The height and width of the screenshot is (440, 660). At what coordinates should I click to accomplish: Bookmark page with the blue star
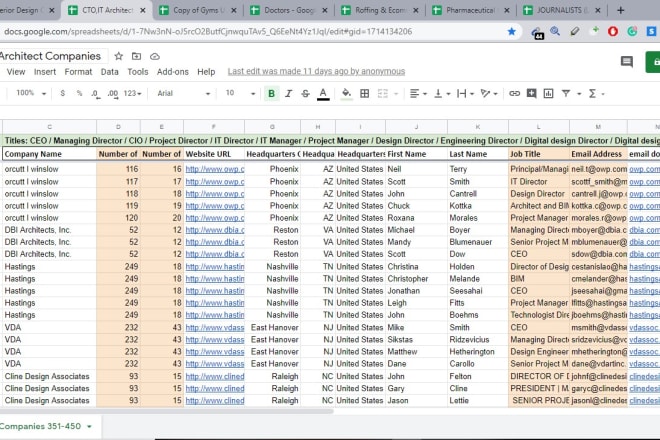tap(511, 32)
